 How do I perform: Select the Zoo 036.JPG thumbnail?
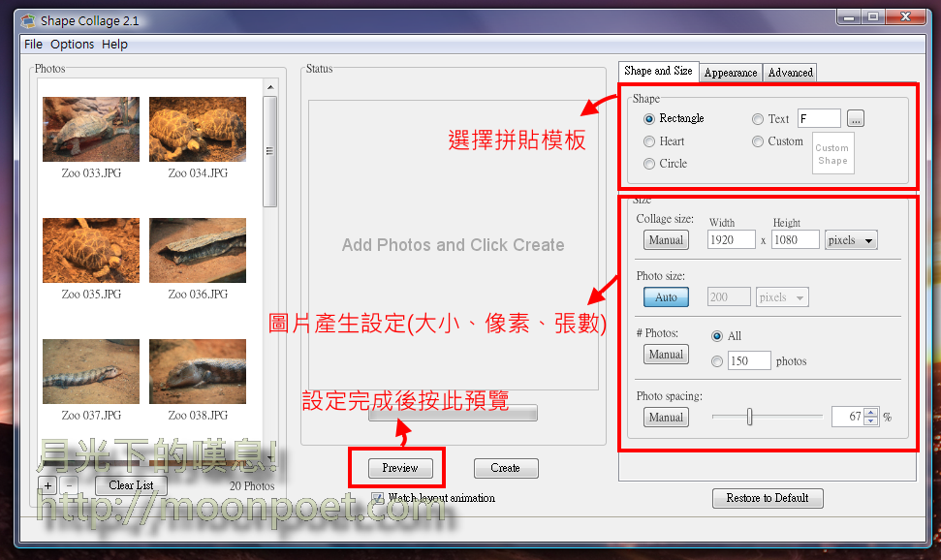click(x=198, y=250)
